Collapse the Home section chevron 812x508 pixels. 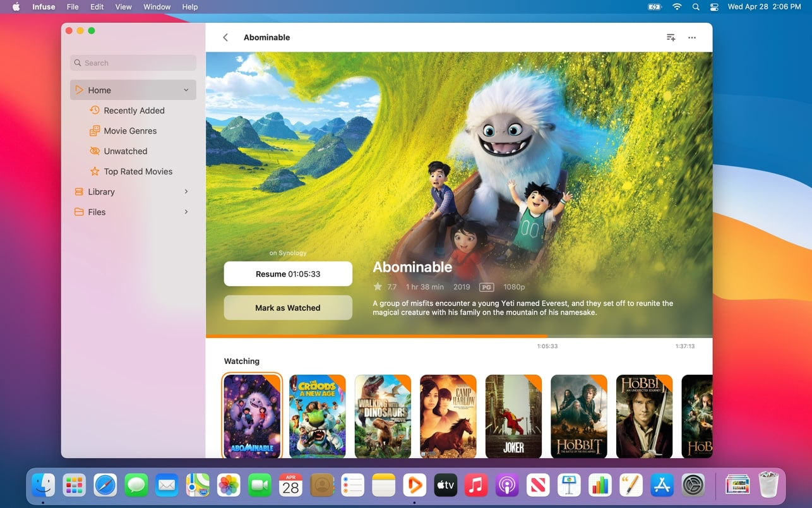186,90
